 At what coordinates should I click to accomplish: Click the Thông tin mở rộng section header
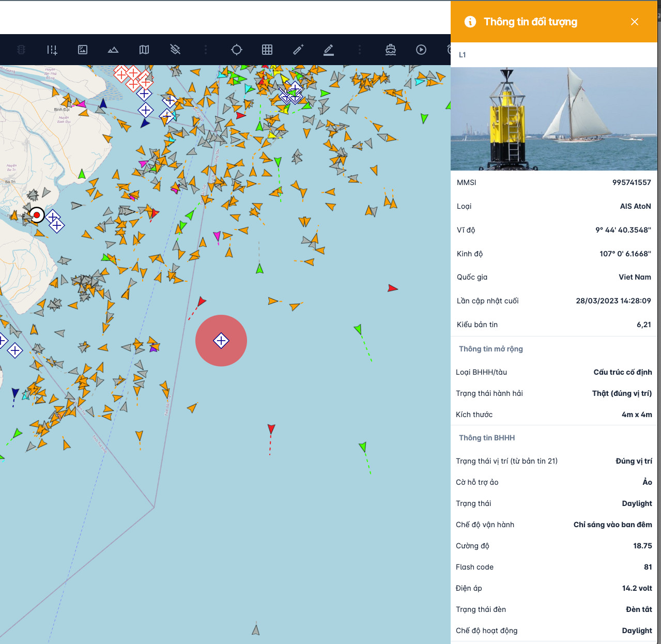point(491,349)
